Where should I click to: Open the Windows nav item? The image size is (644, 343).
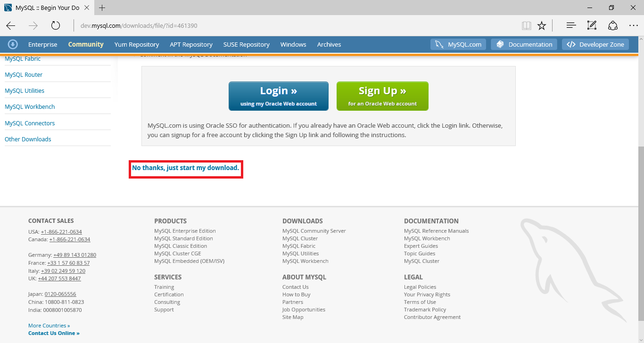click(293, 44)
